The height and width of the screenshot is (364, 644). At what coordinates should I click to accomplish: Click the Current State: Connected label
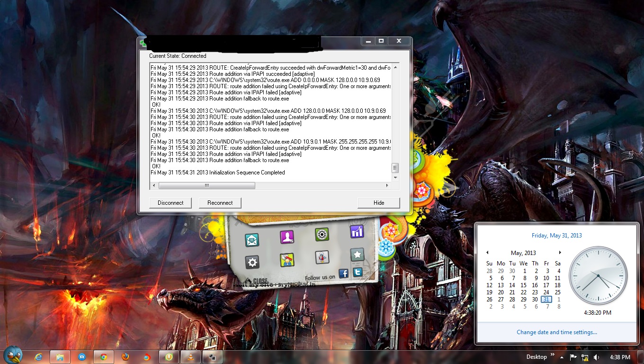[x=178, y=56]
